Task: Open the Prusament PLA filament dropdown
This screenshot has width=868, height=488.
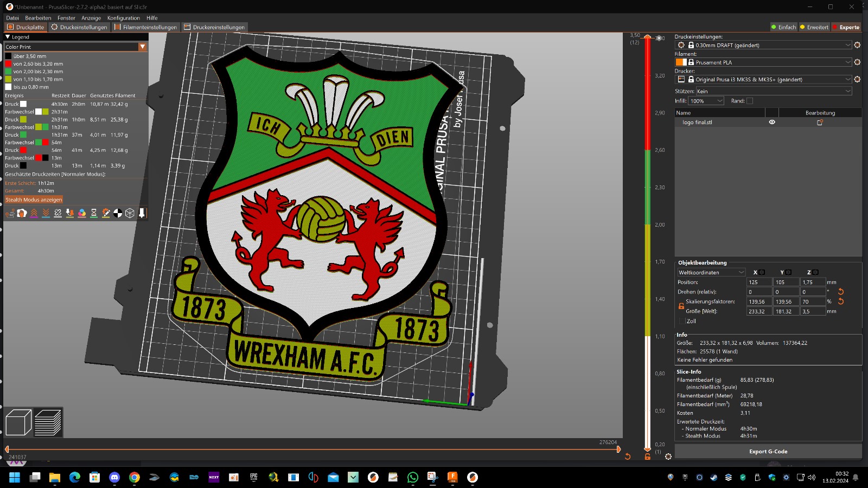Action: pyautogui.click(x=763, y=62)
